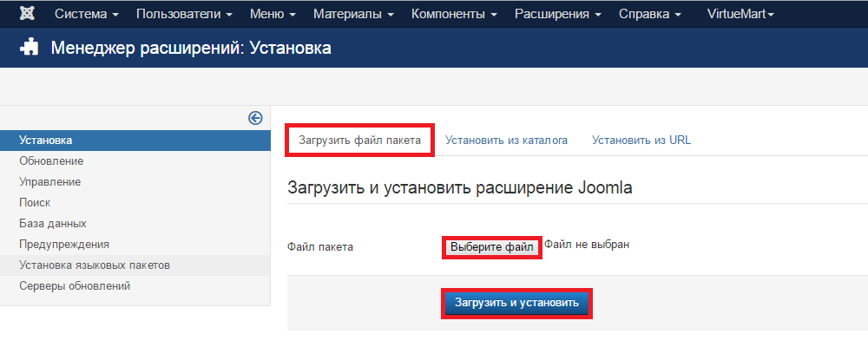Open the Расширения menu
The width and height of the screenshot is (868, 347).
[558, 15]
